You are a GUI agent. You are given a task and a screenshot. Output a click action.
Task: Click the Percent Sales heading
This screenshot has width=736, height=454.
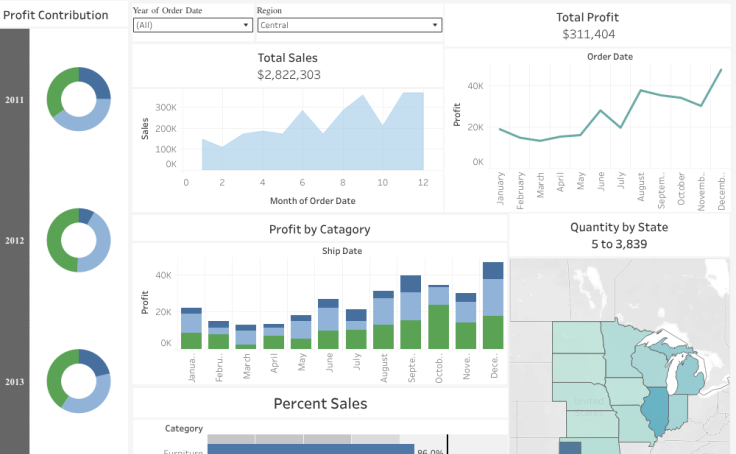(320, 404)
